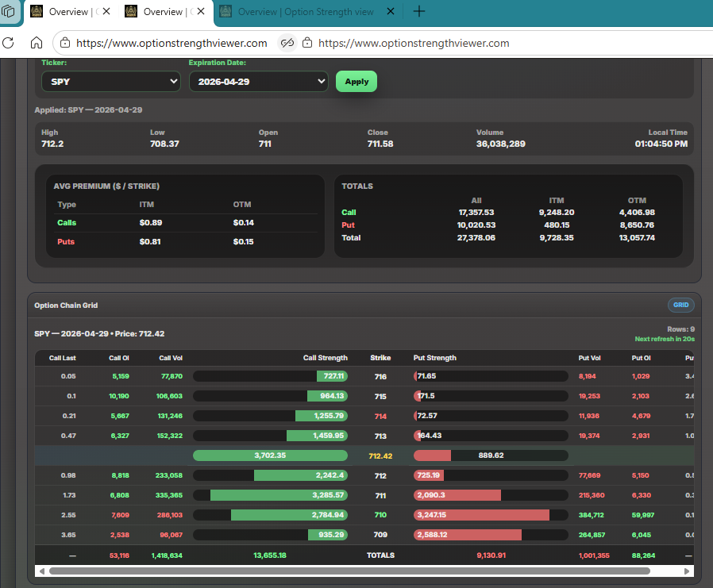This screenshot has width=713, height=588.
Task: Click the Call ITM total 9,248.20
Action: point(557,212)
